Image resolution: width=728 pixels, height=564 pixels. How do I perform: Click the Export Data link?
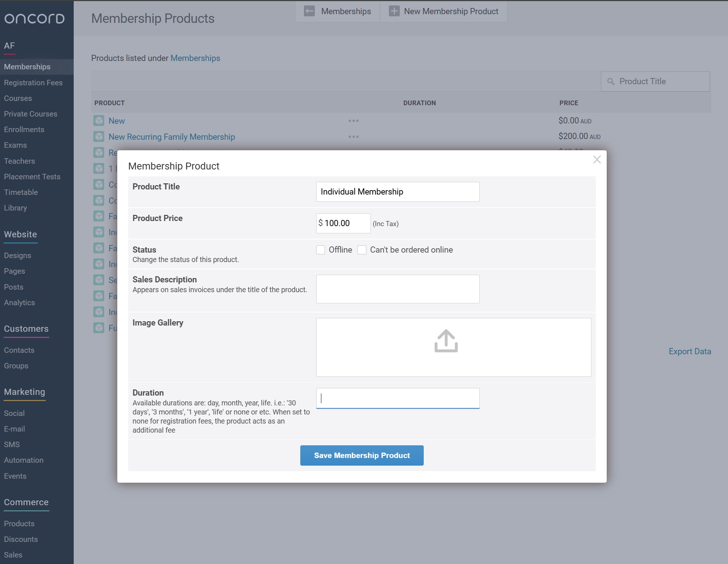pos(690,351)
